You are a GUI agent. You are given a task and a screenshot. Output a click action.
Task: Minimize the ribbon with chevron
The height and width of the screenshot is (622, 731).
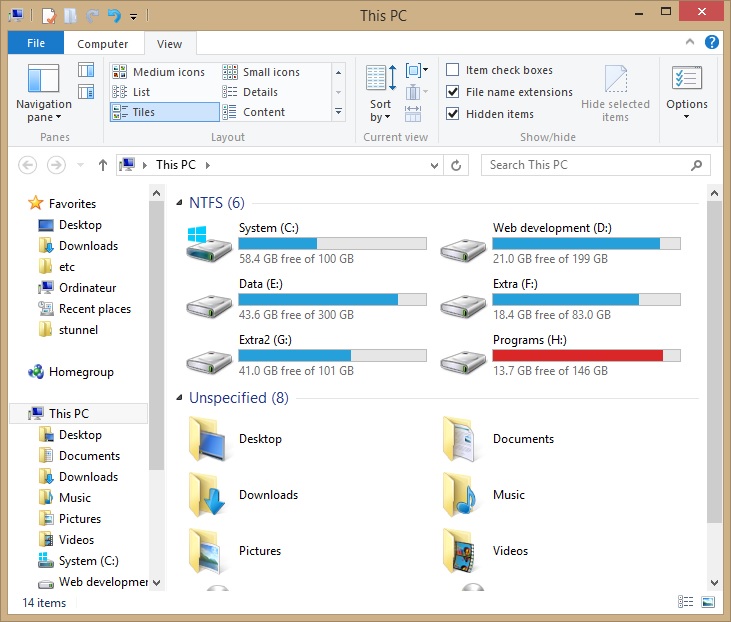point(690,42)
